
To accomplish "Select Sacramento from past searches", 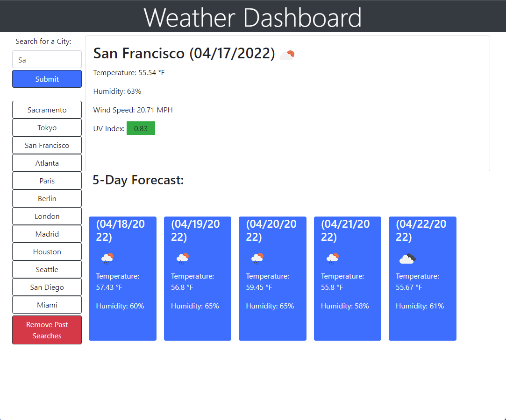I will point(47,110).
